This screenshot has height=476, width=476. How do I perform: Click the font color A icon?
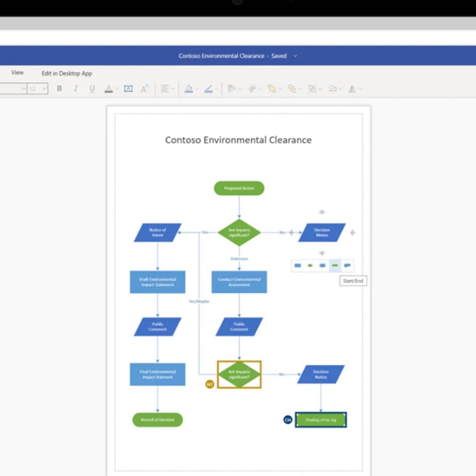click(x=109, y=89)
